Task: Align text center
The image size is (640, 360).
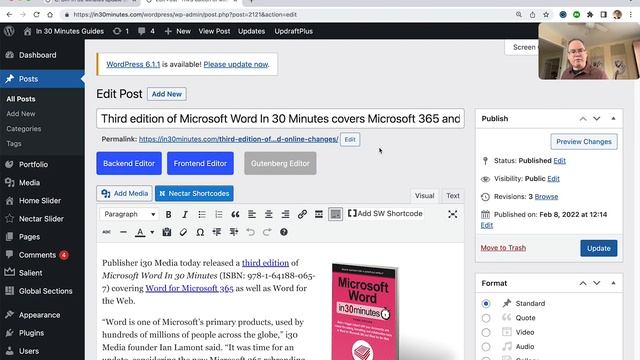Action: click(x=269, y=214)
